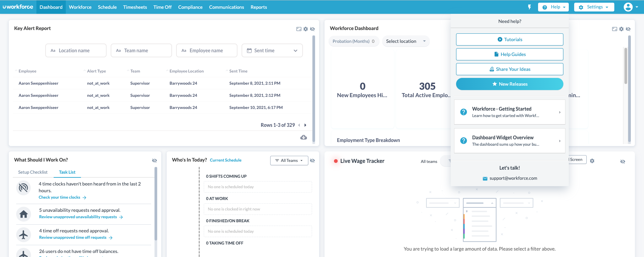Open the Sent time filter dropdown
Viewport: 644px width, 257px height.
click(x=272, y=51)
